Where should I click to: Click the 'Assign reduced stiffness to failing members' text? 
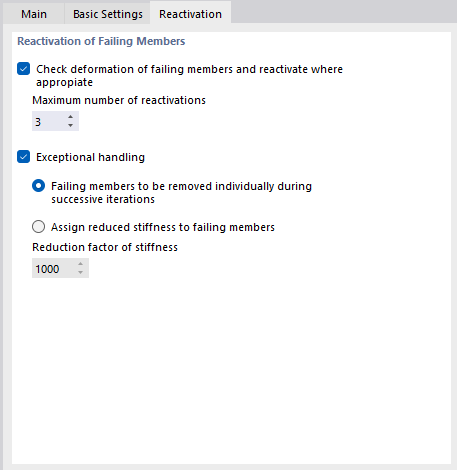click(x=163, y=227)
